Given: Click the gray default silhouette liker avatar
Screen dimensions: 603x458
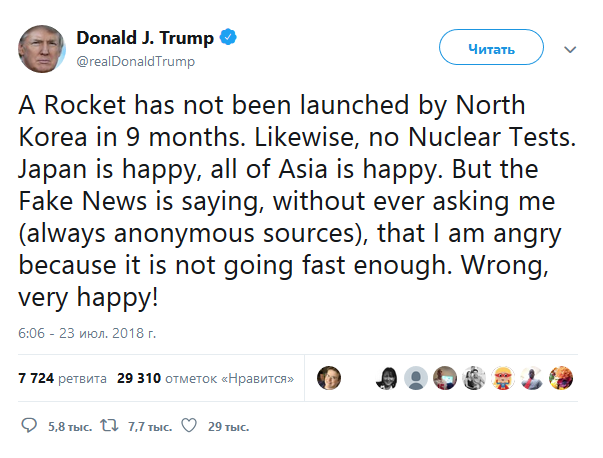Looking at the screenshot, I should pos(417,378).
